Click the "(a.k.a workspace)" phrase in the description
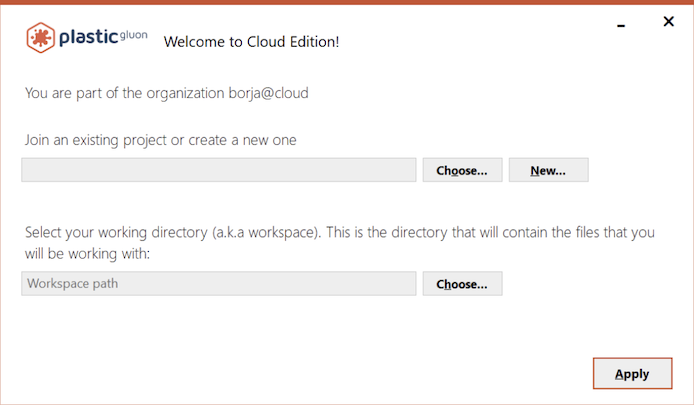694x405 pixels. [266, 232]
